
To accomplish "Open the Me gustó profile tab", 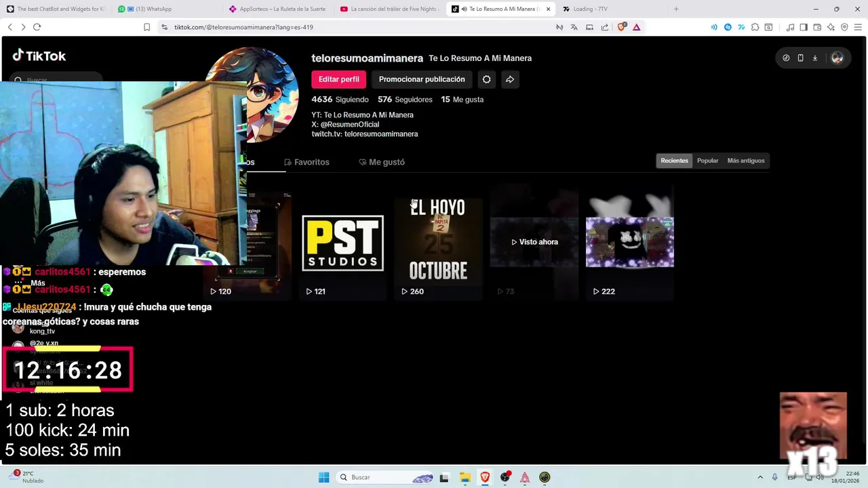I will coord(382,162).
